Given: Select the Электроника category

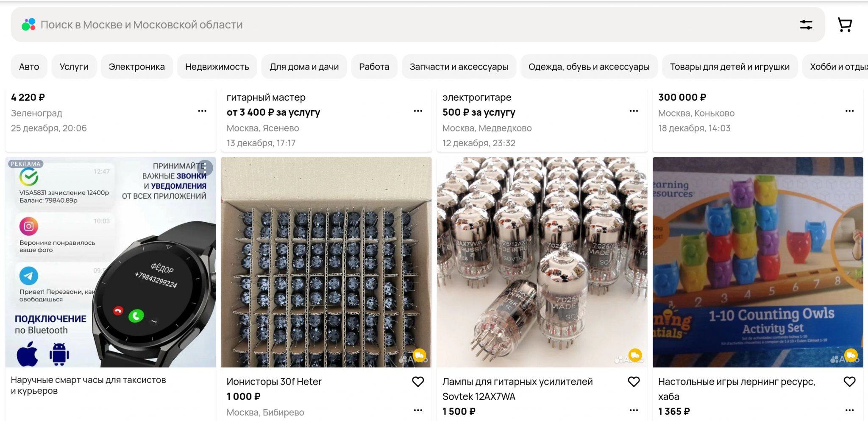Looking at the screenshot, I should click(136, 67).
